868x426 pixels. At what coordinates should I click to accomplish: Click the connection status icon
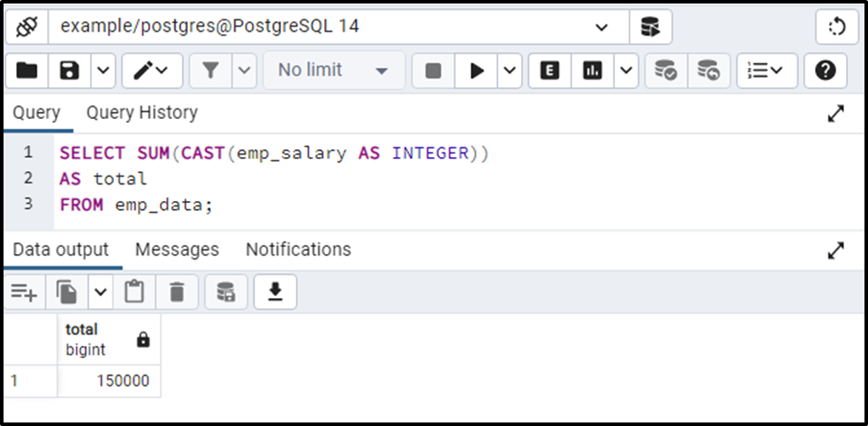[x=26, y=26]
